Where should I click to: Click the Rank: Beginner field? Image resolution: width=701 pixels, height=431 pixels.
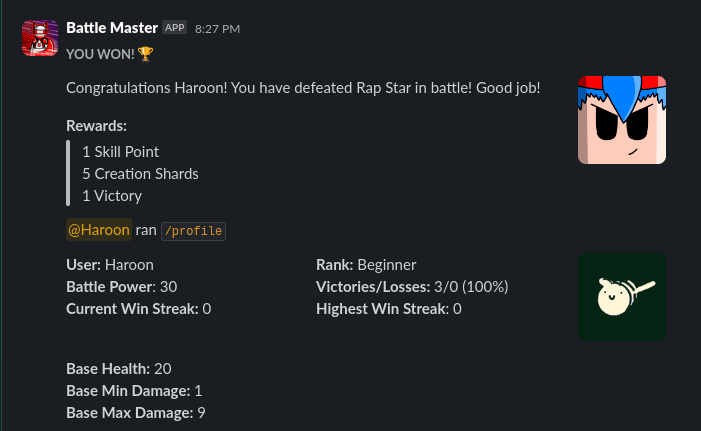(x=366, y=265)
